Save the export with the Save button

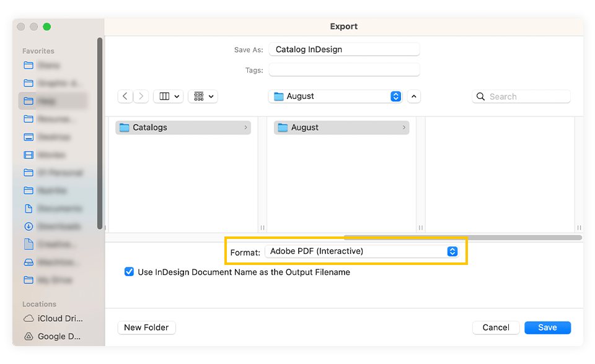pos(547,327)
